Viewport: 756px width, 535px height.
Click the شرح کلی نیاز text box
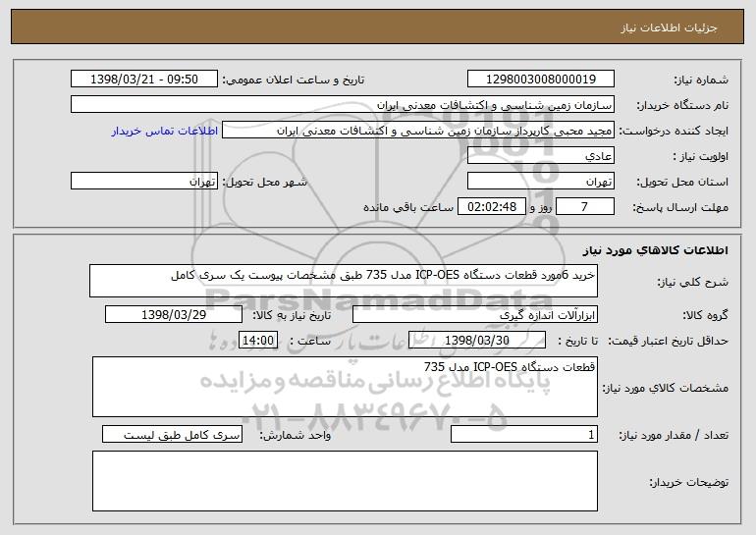tap(344, 281)
